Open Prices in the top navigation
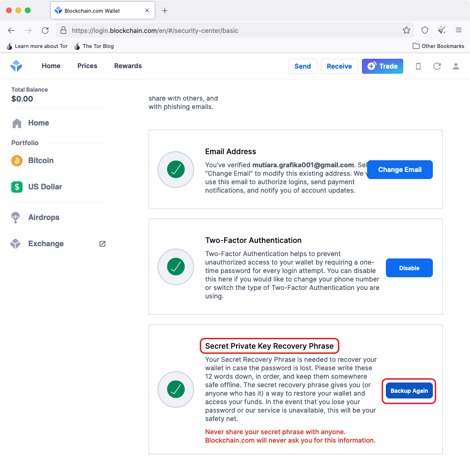This screenshot has height=476, width=470. tap(87, 66)
